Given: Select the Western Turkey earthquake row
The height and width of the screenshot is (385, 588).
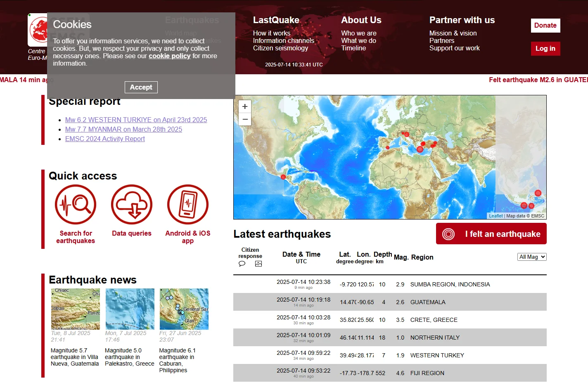Looking at the screenshot, I should point(390,355).
